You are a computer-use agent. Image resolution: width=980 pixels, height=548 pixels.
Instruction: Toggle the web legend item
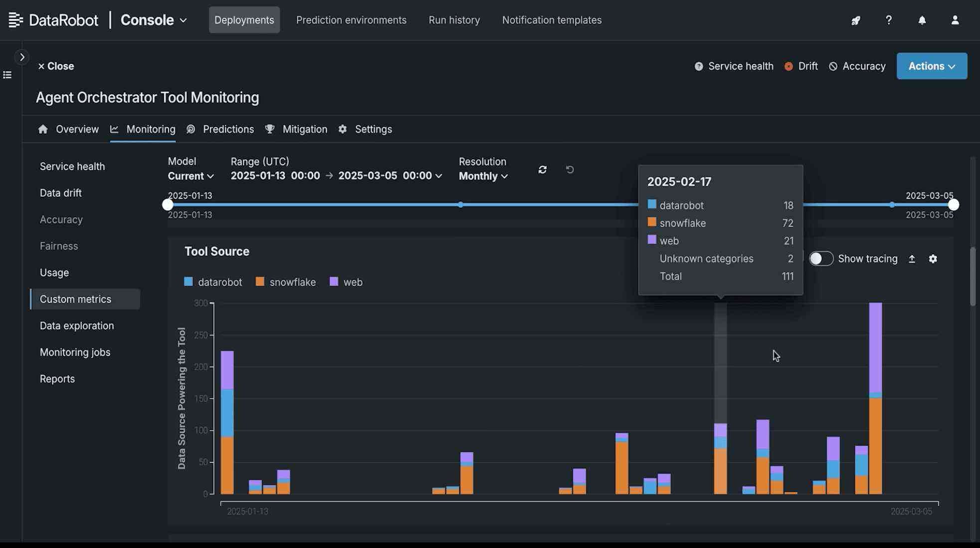pyautogui.click(x=346, y=281)
